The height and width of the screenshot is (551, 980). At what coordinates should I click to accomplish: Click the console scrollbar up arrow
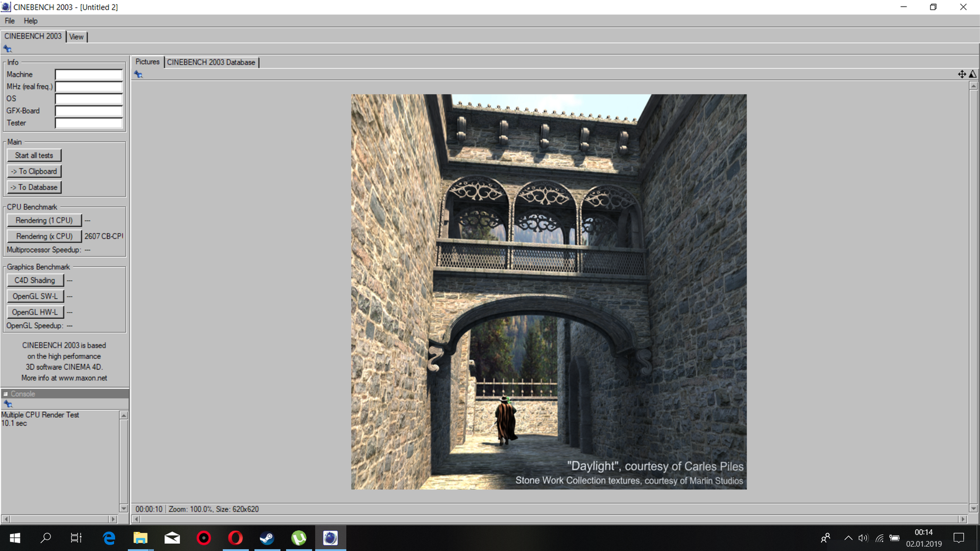pos(124,416)
